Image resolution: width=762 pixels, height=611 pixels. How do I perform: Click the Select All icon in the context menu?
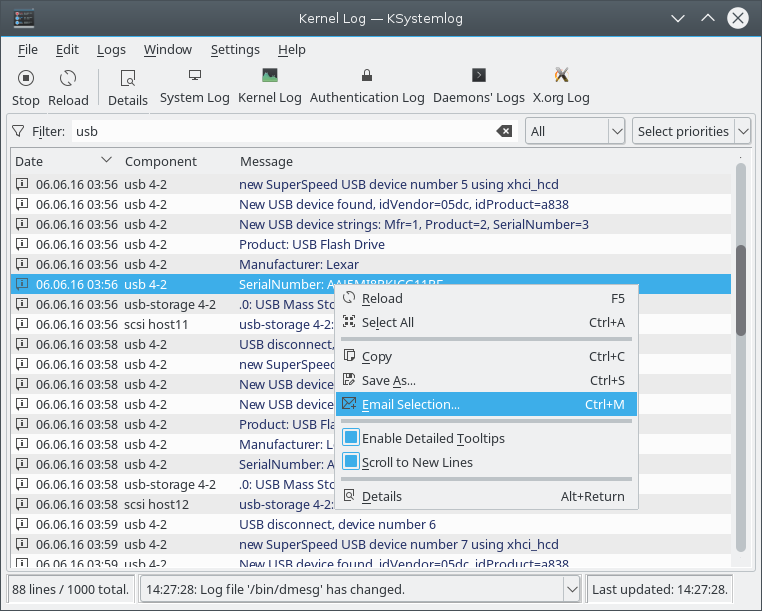pos(349,321)
